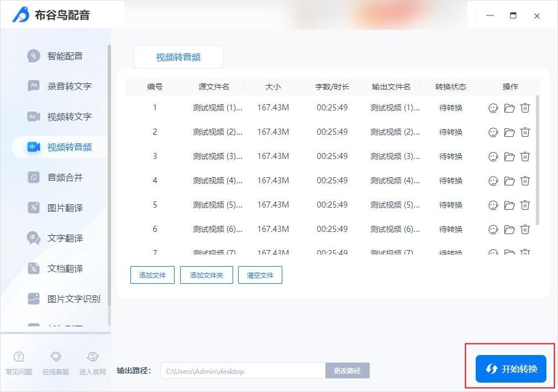Close the 布谷鸟配音 window
The image size is (558, 392).
tap(537, 15)
